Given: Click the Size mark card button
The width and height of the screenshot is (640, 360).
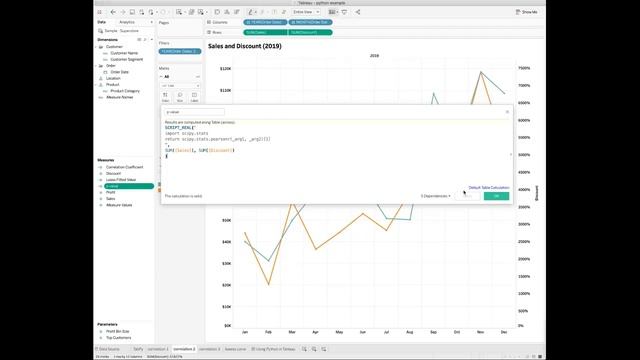Looking at the screenshot, I should [180, 97].
